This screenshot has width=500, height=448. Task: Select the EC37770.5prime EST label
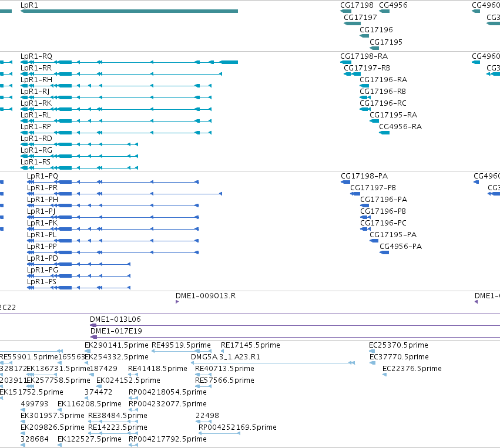click(399, 357)
